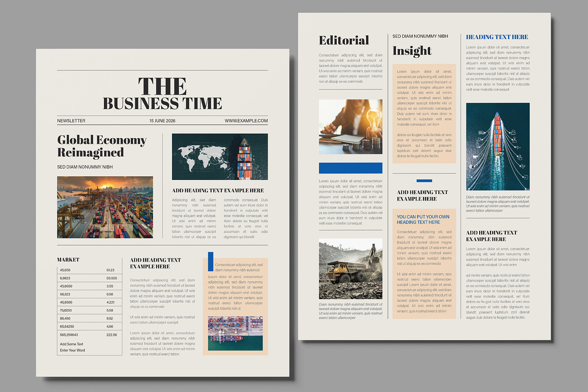Open the WWW.EXAMPLE.COM web address

tap(246, 121)
